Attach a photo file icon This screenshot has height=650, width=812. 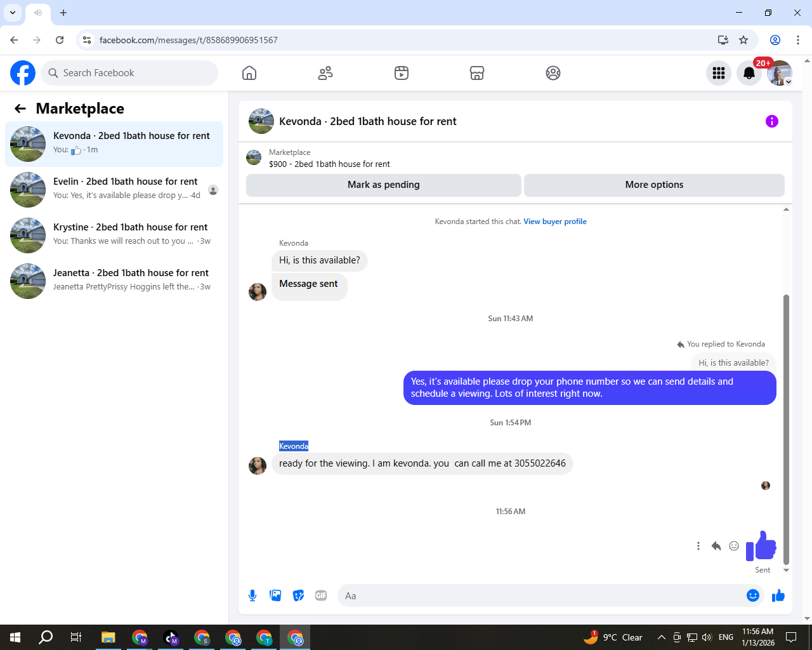coord(275,595)
